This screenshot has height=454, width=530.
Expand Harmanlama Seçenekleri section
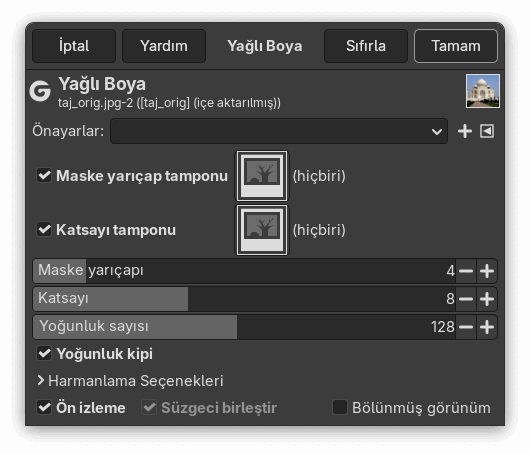[x=130, y=381]
